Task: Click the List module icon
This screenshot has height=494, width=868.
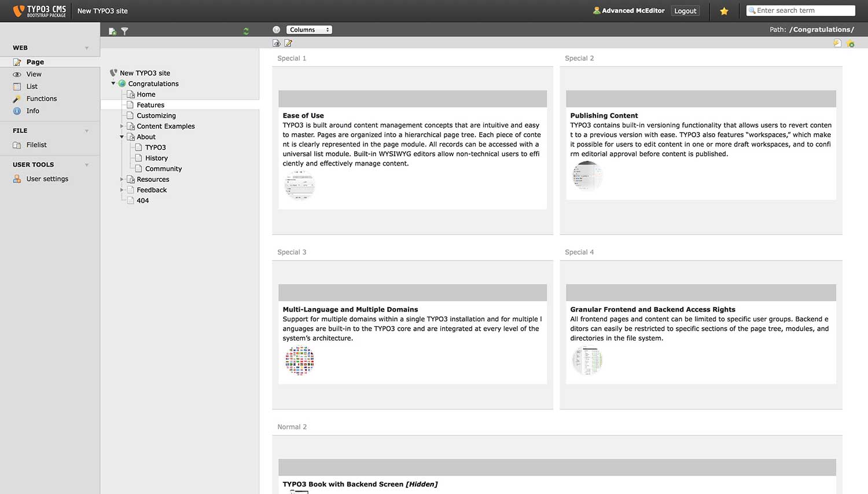Action: point(17,86)
